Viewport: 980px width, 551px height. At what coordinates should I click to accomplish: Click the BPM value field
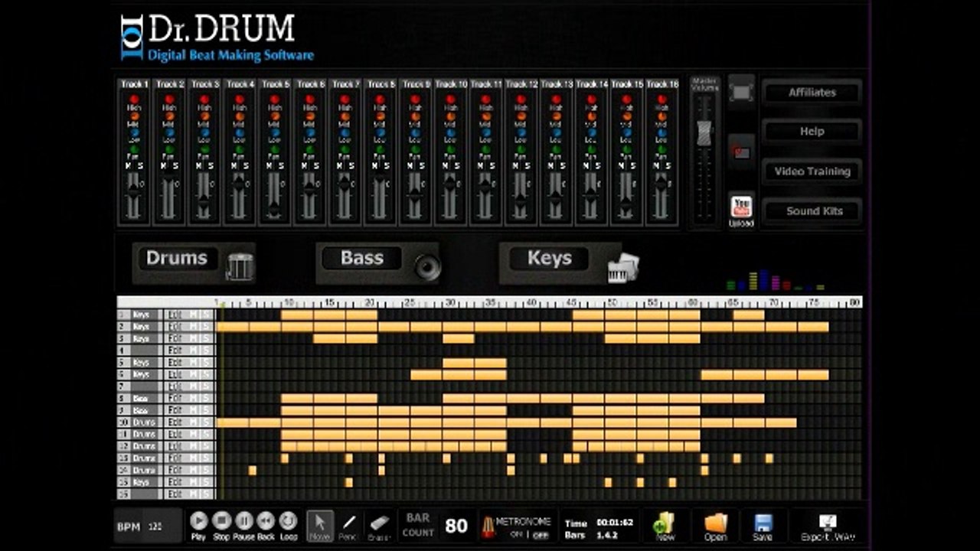[x=155, y=527]
